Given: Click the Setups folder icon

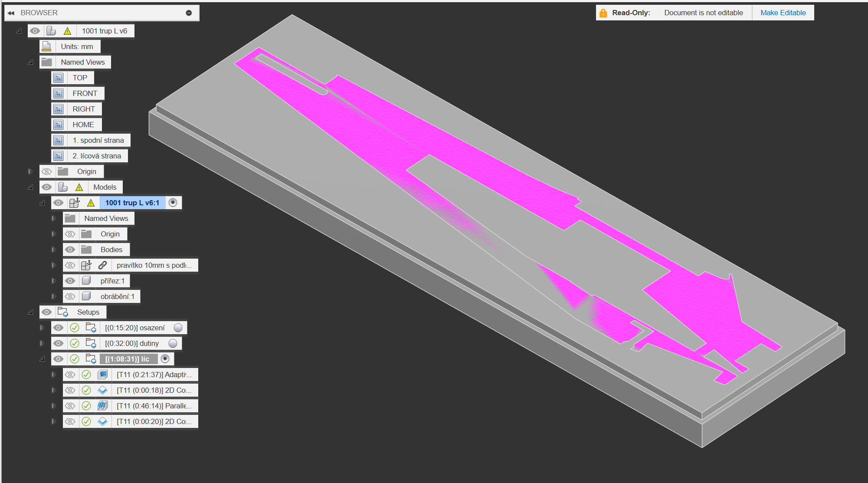Looking at the screenshot, I should (x=63, y=312).
